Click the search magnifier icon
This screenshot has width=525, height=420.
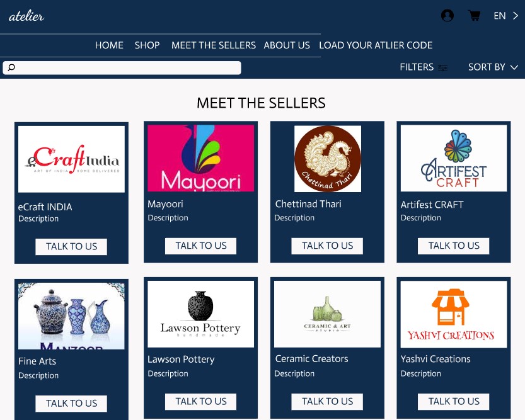pos(11,67)
